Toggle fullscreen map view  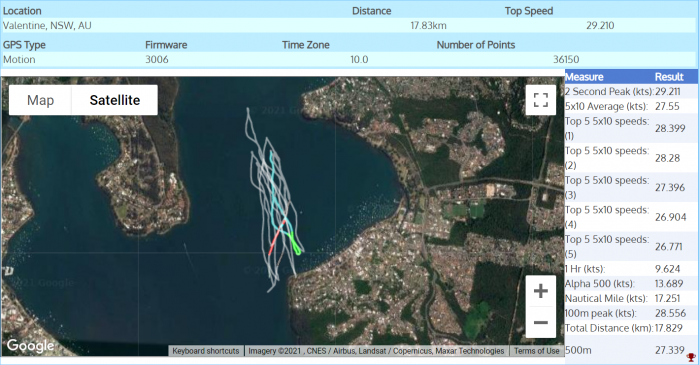point(541,100)
